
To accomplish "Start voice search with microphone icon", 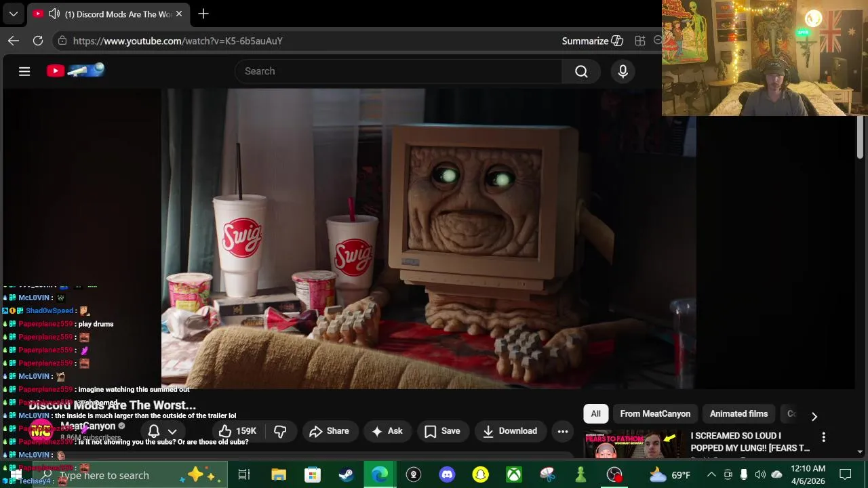I will click(x=623, y=71).
